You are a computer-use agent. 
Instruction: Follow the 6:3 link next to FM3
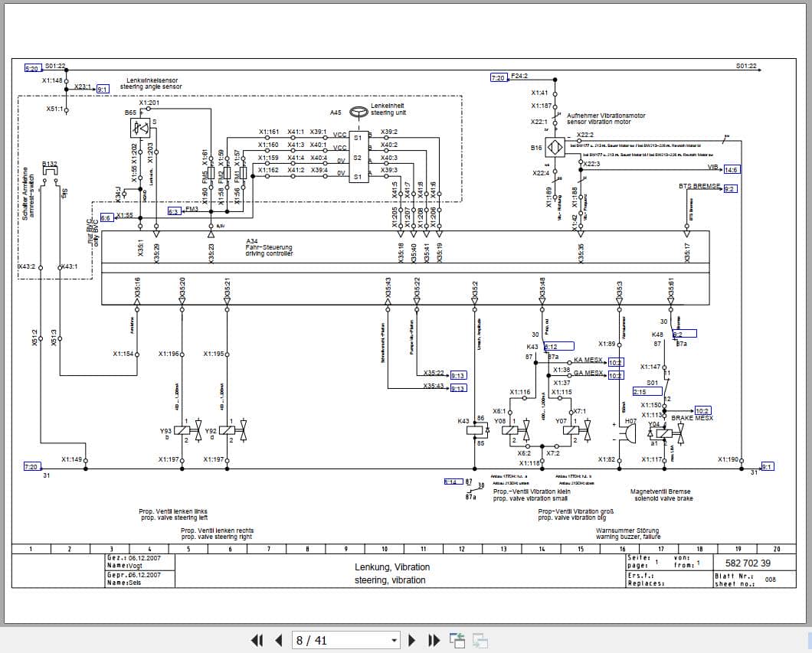point(174,211)
